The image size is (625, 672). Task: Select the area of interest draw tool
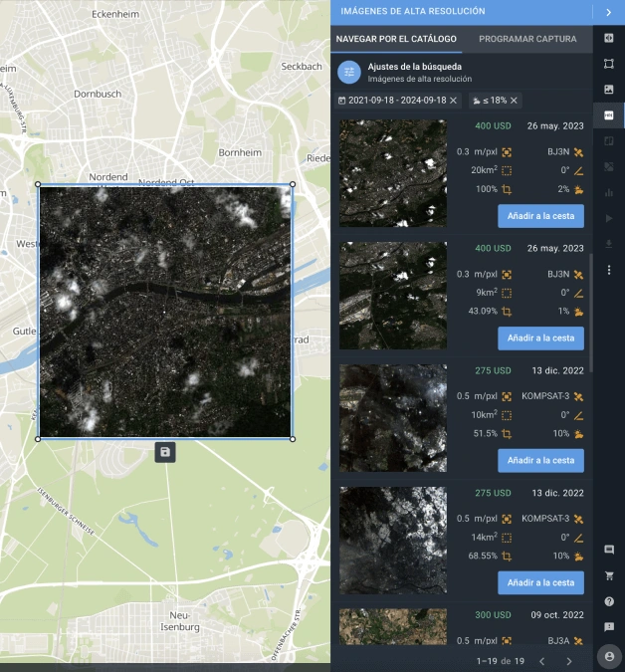(x=609, y=64)
